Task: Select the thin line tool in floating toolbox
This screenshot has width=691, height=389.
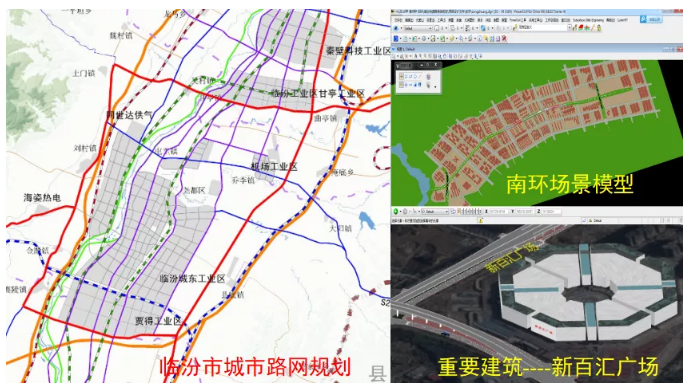Action: [420, 77]
